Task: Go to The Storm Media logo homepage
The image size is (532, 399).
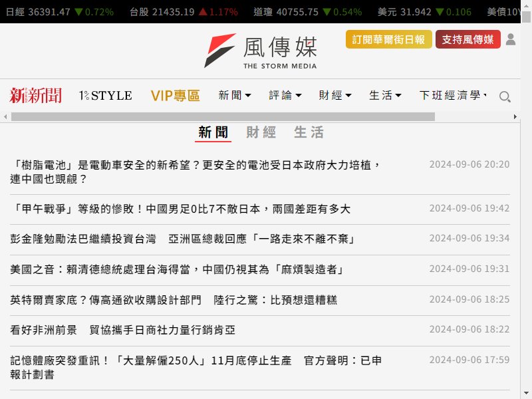Action: [261, 51]
